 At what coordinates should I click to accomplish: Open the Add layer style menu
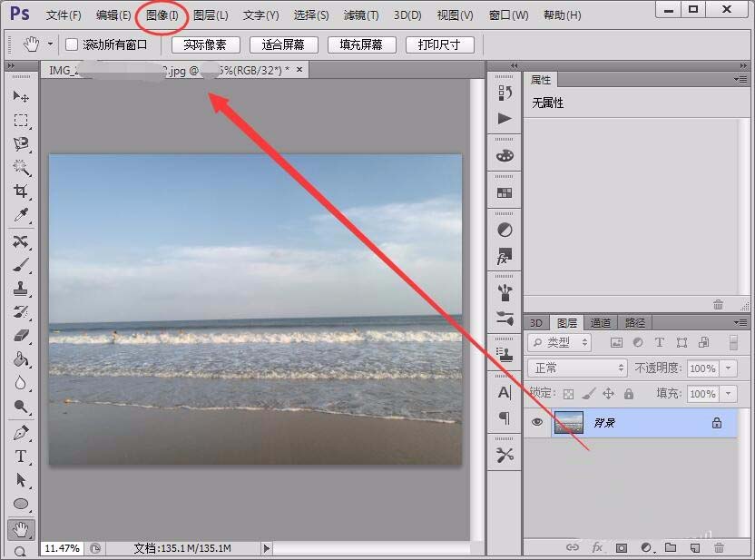597,547
